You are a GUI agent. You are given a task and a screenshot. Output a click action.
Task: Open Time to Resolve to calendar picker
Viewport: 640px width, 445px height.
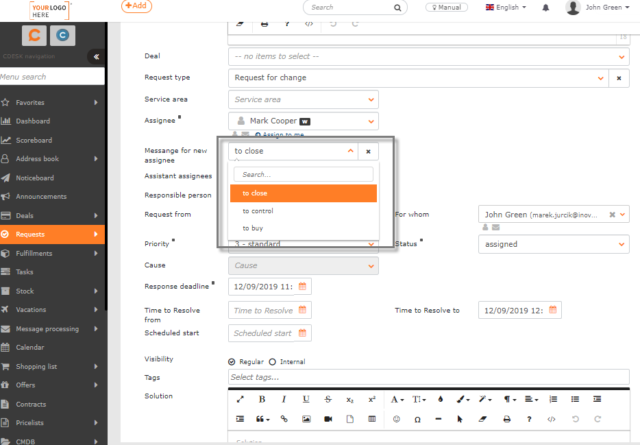click(x=553, y=310)
